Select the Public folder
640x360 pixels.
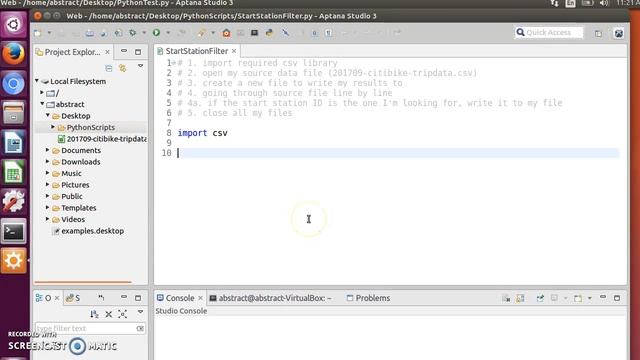[x=68, y=196]
